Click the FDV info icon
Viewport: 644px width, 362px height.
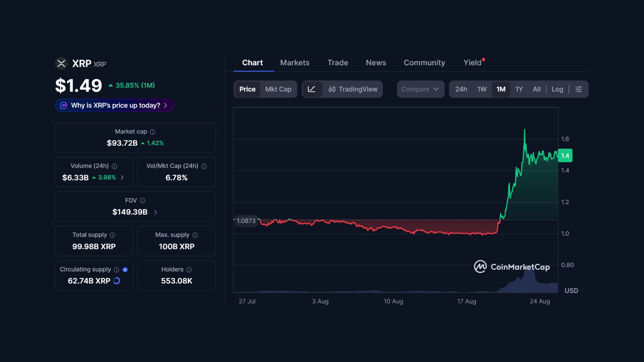[x=143, y=200]
